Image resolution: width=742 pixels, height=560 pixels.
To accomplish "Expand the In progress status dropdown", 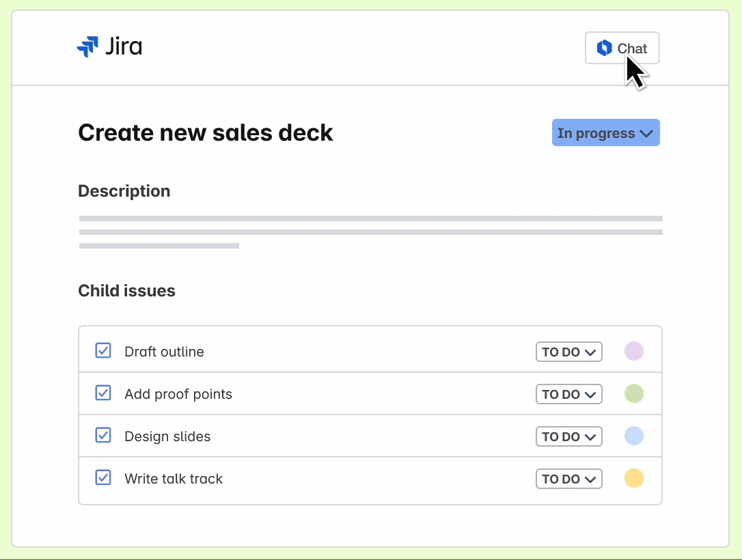I will [605, 133].
